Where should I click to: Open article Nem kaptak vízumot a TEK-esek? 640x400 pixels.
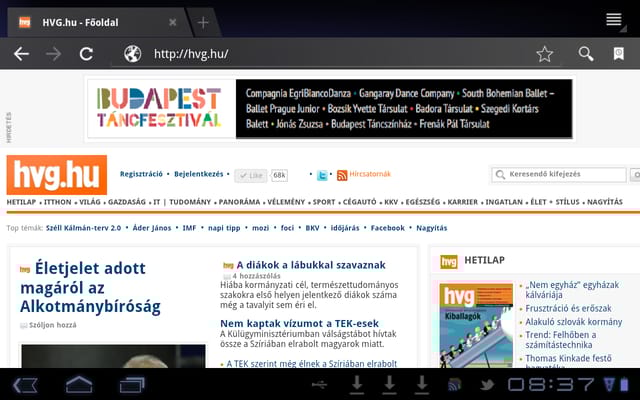tap(299, 324)
